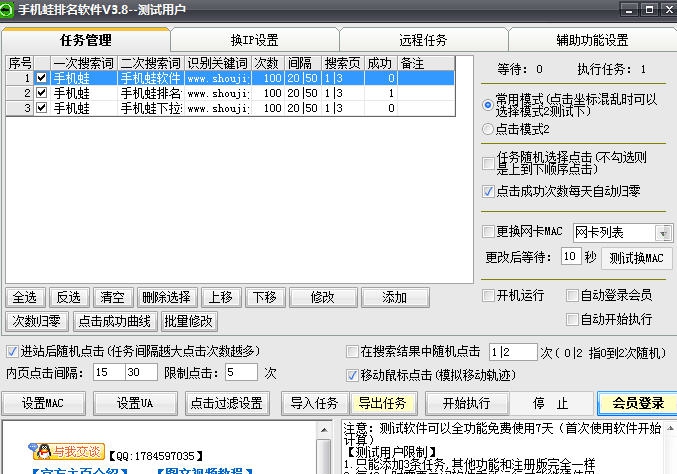Click the 限制点击 input field
677x474 pixels.
[x=241, y=372]
